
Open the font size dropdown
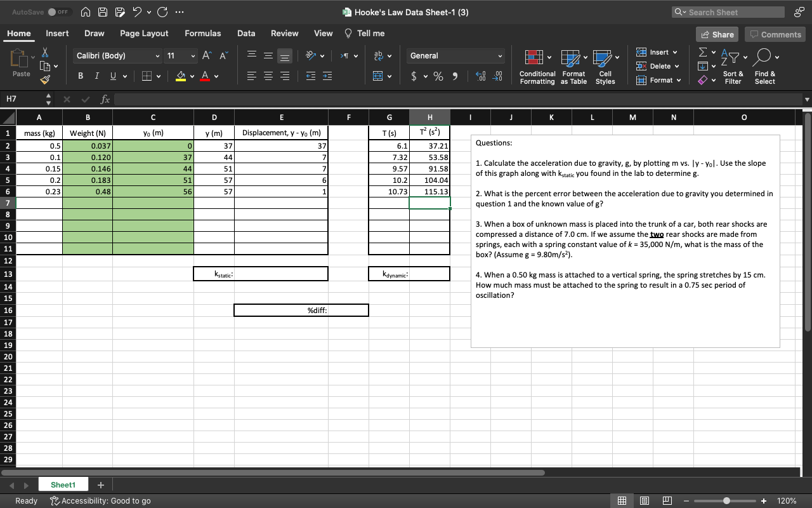181,56
